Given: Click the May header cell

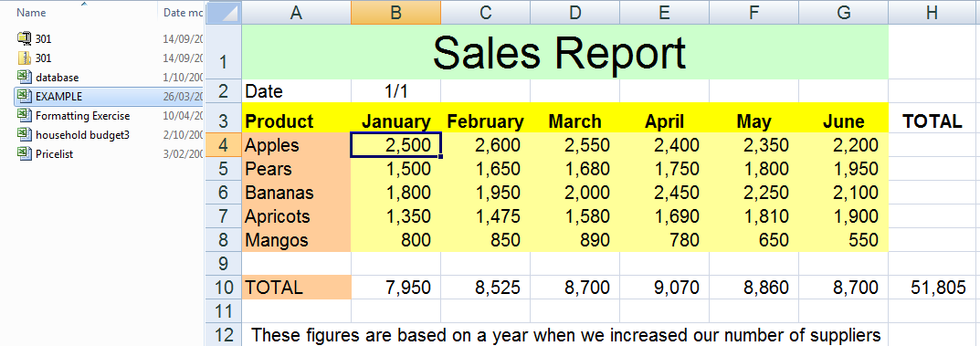Looking at the screenshot, I should tap(753, 118).
